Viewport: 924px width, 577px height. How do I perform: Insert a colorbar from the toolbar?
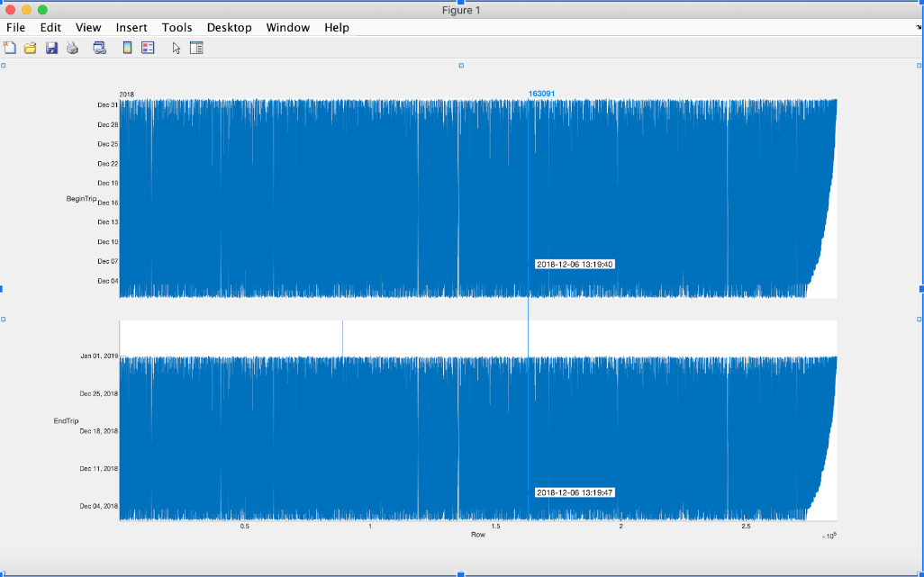click(127, 48)
